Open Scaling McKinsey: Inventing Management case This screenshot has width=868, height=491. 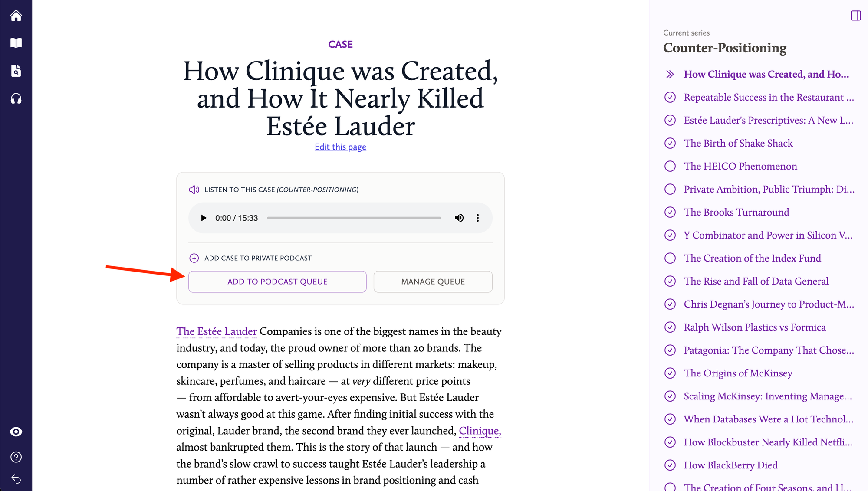coord(768,396)
